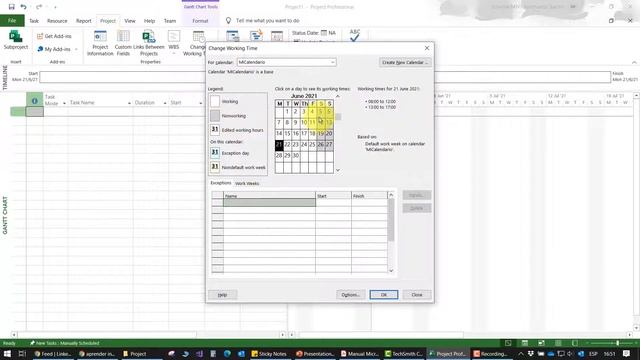Click the Save icon in quick access toolbar

[11, 7]
